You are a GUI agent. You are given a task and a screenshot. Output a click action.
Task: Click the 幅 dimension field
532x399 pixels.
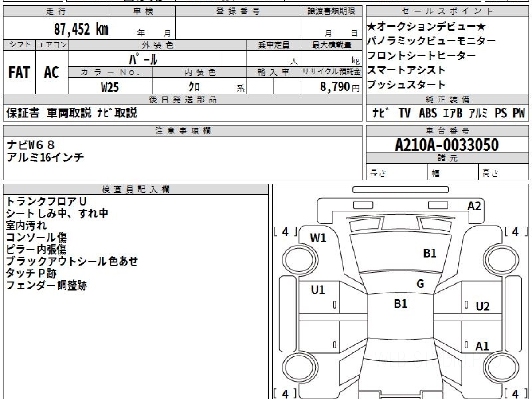point(453,172)
